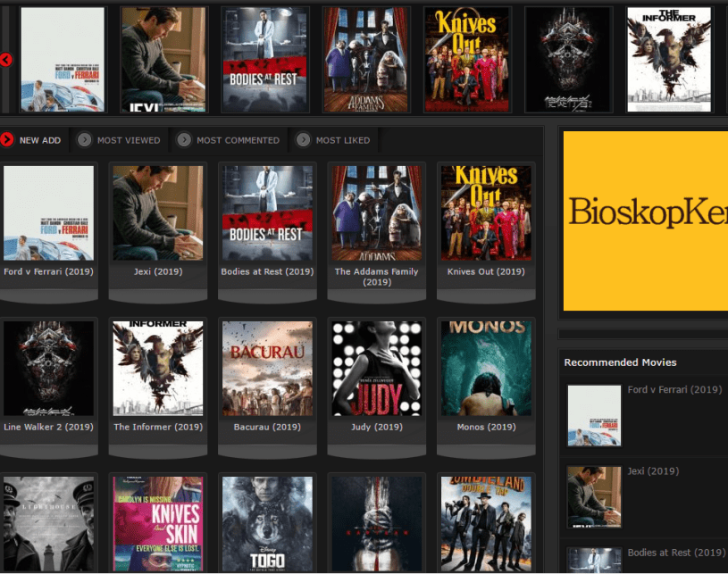Viewport: 728px width, 574px height.
Task: Select the Monos poster thumbnail
Action: point(486,368)
